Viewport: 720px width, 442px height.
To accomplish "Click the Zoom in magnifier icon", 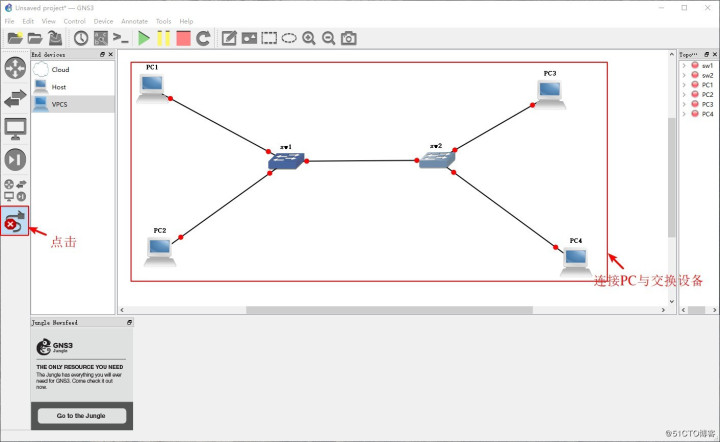I will [309, 38].
